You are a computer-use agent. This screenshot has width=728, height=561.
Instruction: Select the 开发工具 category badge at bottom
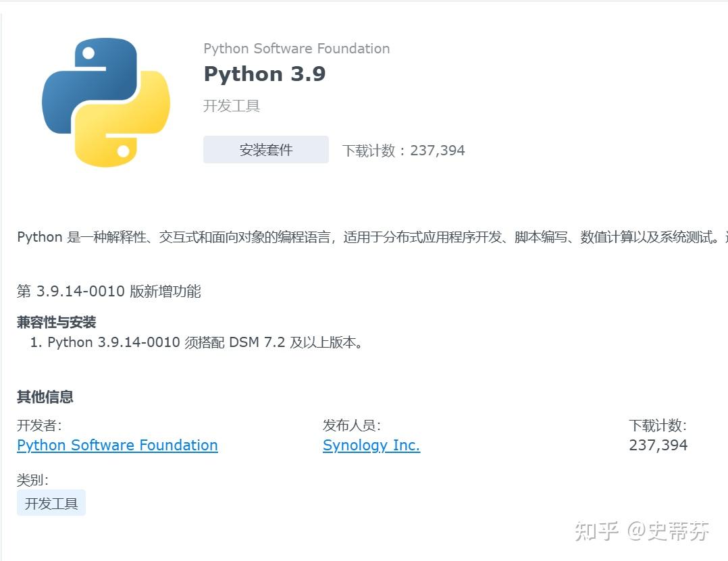pyautogui.click(x=51, y=502)
